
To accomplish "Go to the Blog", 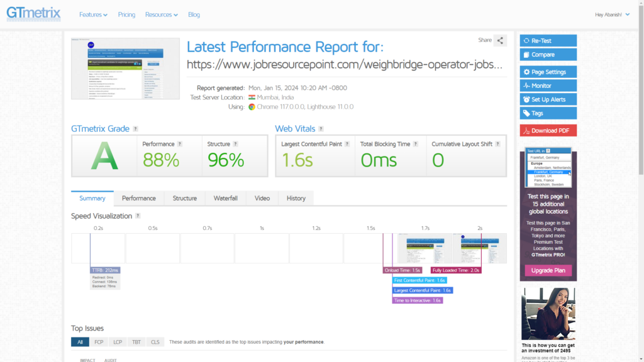I will 194,15.
